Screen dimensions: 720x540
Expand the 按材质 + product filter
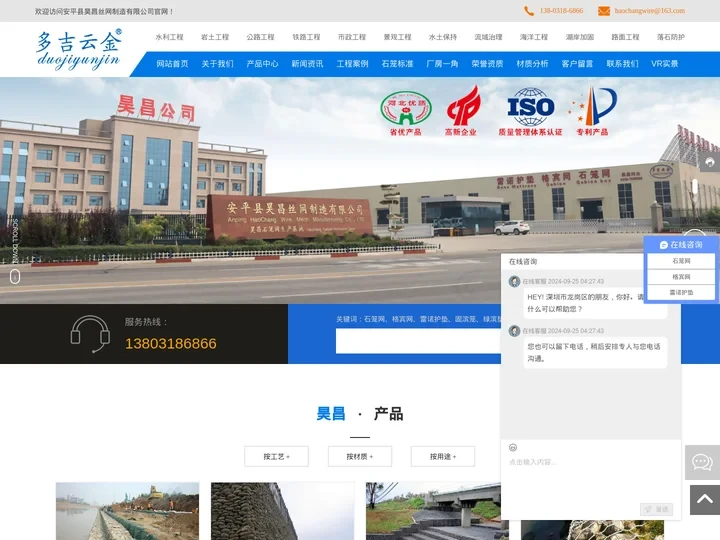pyautogui.click(x=360, y=456)
